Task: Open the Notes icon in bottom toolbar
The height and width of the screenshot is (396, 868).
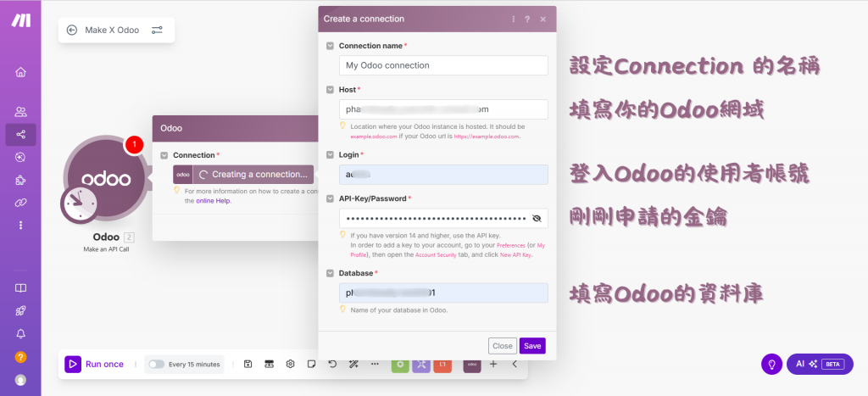Action: (311, 364)
